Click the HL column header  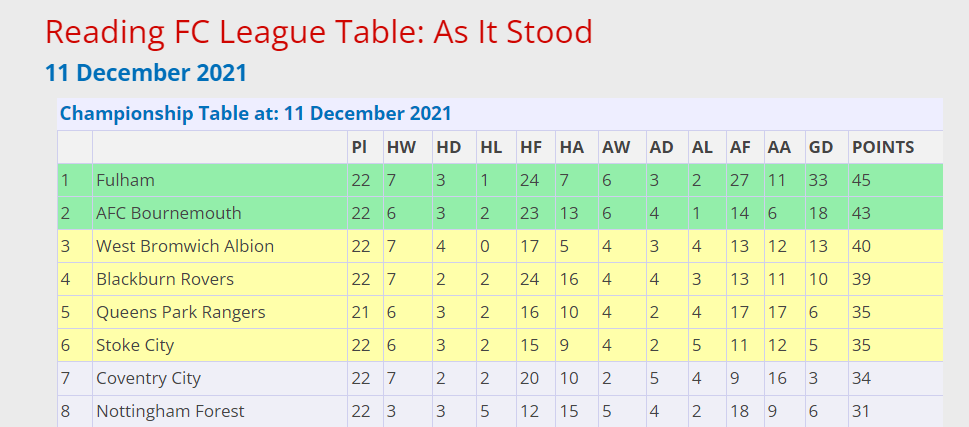pos(491,147)
